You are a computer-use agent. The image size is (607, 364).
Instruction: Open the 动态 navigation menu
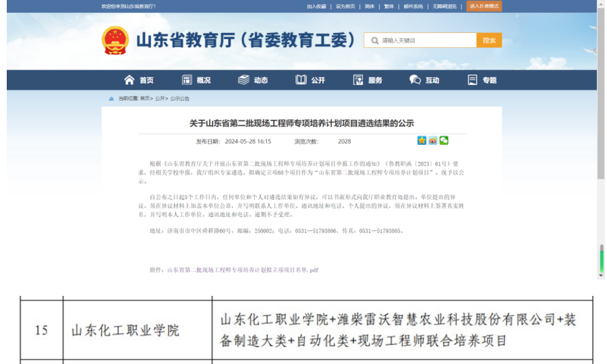(253, 80)
